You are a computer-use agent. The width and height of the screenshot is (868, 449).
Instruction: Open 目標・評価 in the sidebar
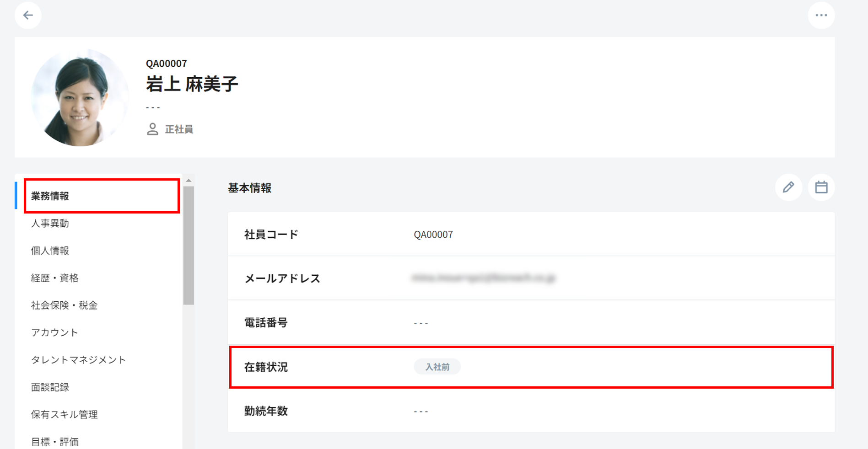[55, 442]
